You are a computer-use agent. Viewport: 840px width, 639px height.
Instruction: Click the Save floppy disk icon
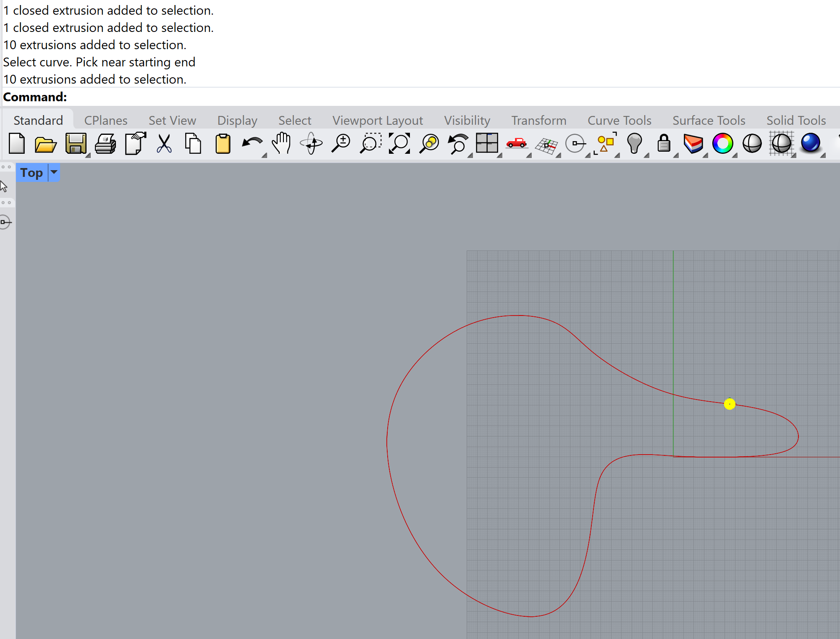pos(76,144)
